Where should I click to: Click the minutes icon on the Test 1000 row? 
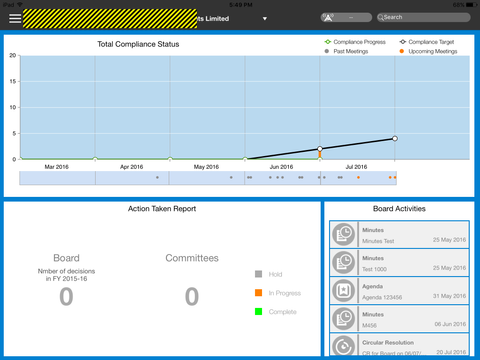[344, 263]
